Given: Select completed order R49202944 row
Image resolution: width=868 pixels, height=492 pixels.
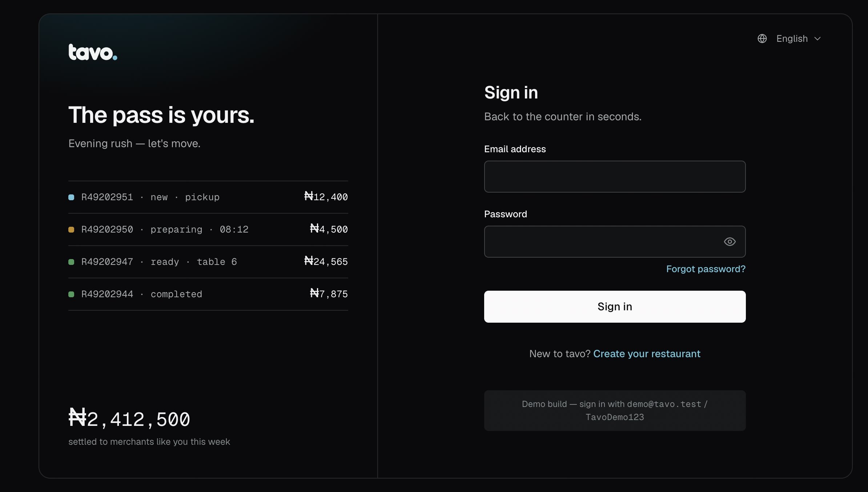Looking at the screenshot, I should tap(208, 294).
